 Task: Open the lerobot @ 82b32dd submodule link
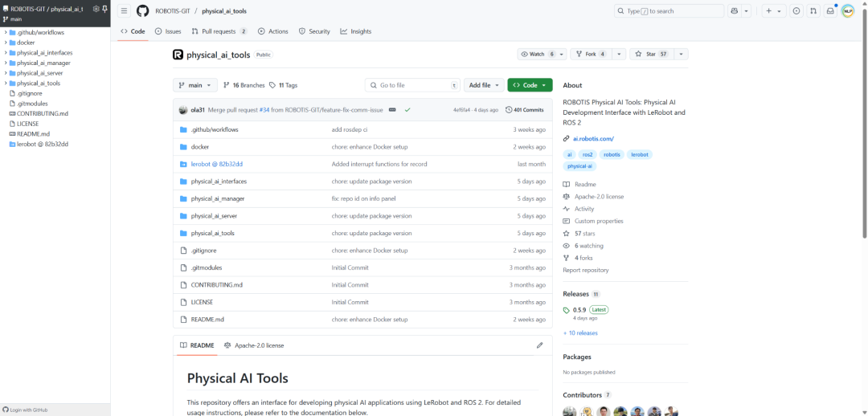click(217, 165)
